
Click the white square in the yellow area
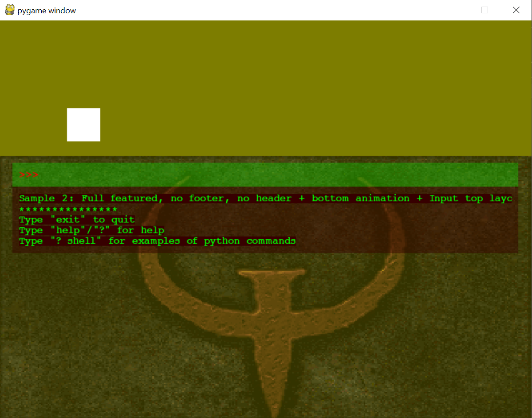[x=83, y=125]
